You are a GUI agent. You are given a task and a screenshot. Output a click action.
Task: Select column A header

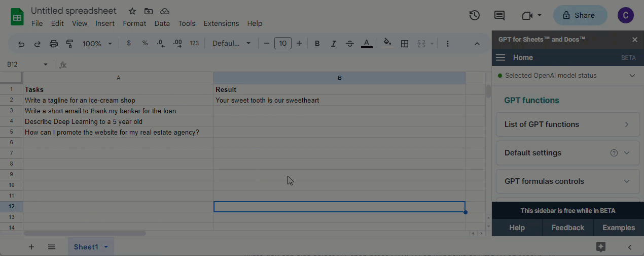118,78
